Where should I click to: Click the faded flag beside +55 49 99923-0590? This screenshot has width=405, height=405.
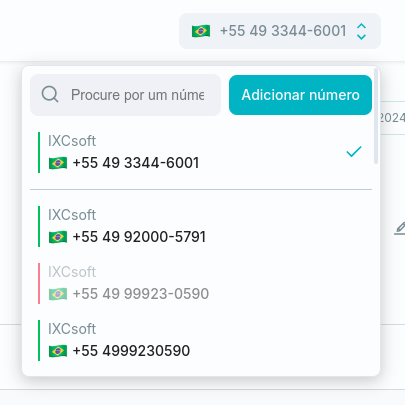coord(58,294)
